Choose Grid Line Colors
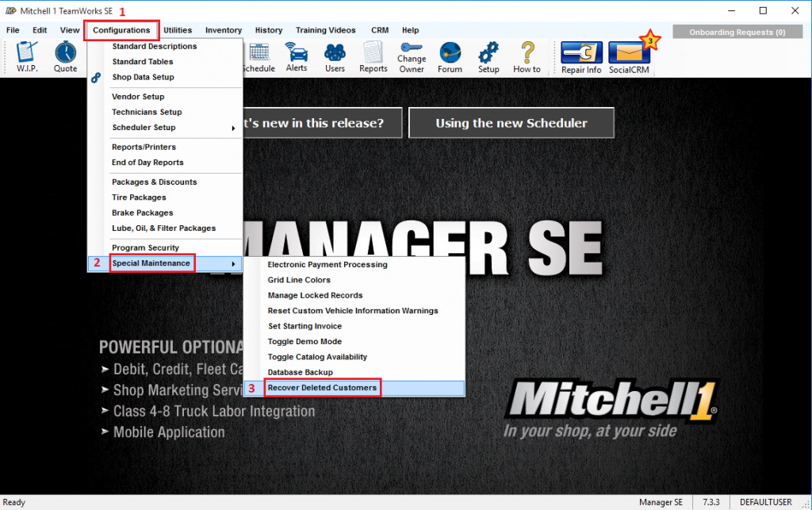The image size is (812, 510). click(354, 280)
